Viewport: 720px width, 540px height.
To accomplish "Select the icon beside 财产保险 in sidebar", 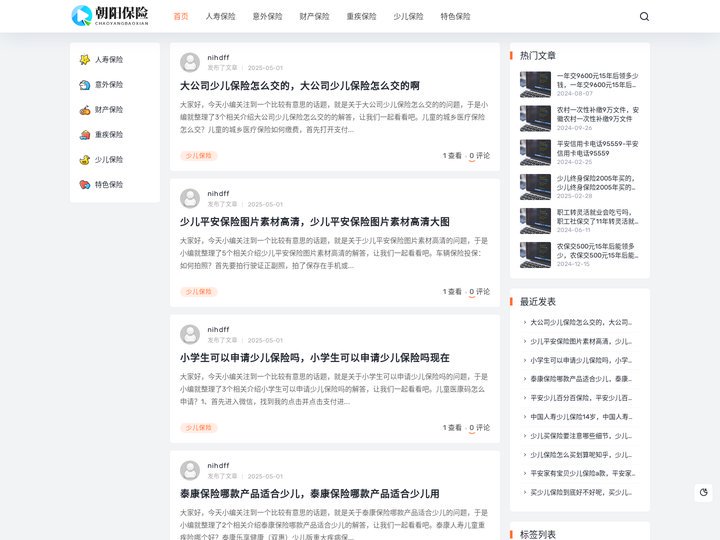I will pos(84,110).
